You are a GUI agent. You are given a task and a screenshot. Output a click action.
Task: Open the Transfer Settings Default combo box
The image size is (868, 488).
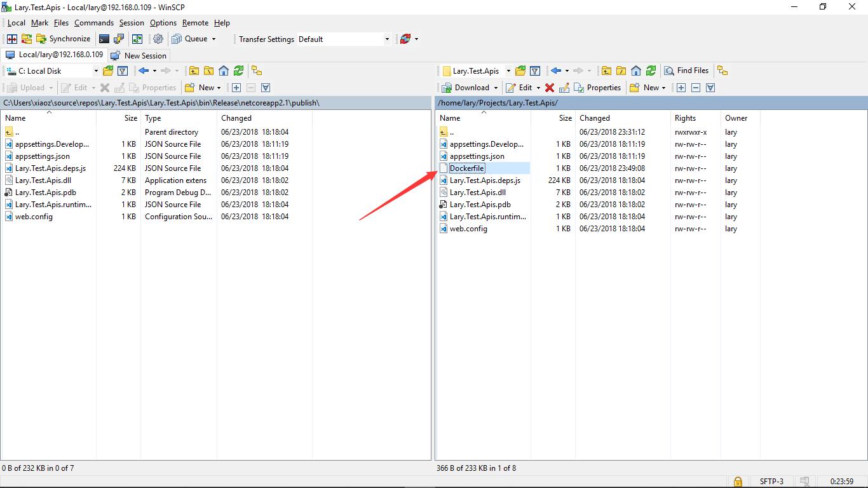tap(344, 39)
